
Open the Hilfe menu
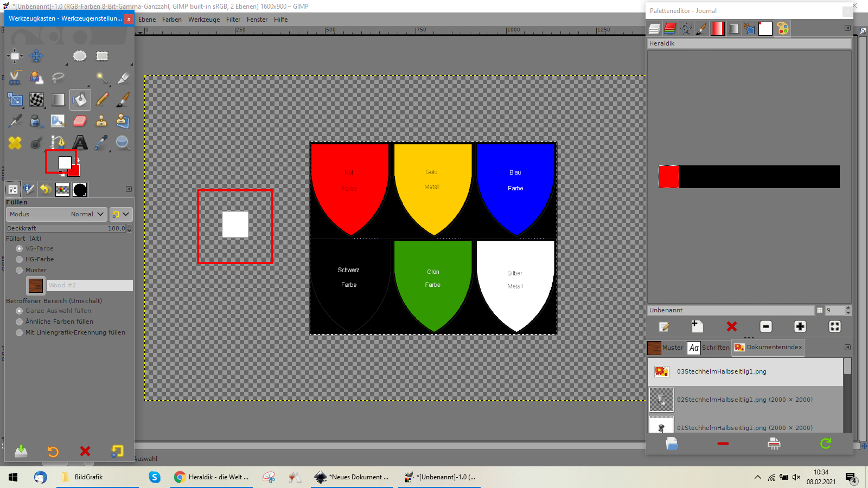pyautogui.click(x=281, y=20)
